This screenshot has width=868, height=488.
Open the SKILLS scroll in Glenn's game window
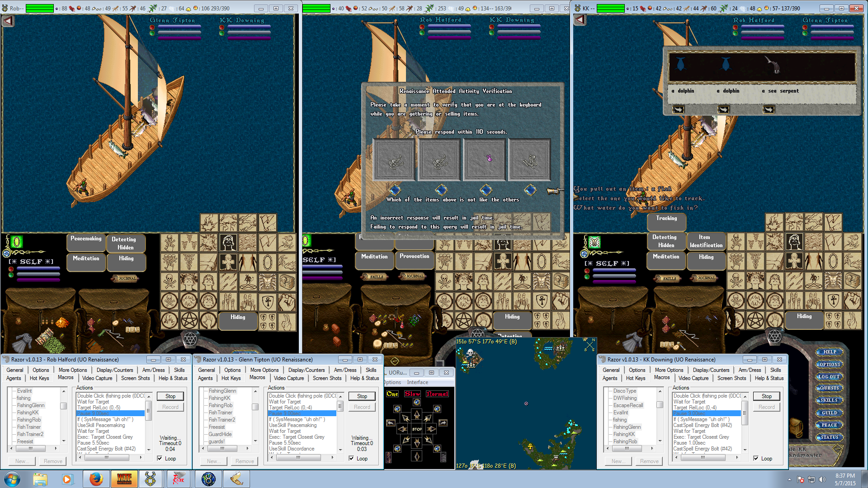pyautogui.click(x=375, y=277)
